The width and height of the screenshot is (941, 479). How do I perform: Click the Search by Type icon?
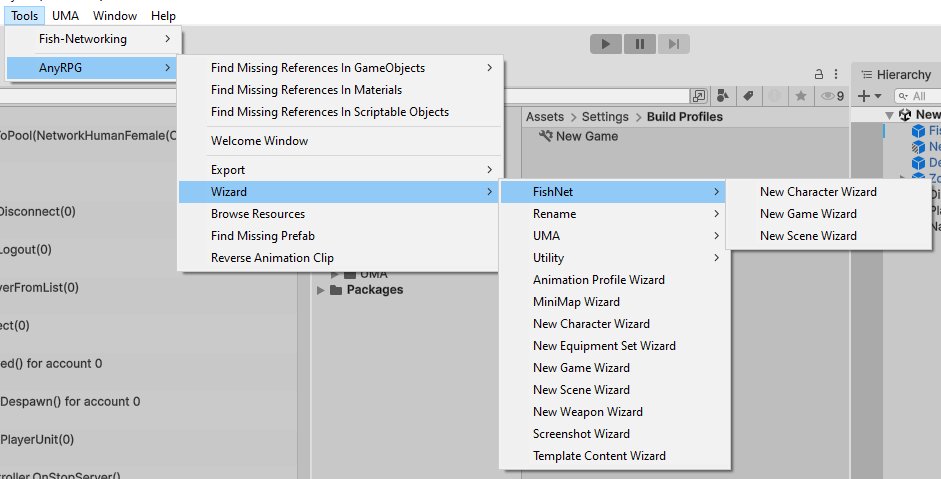(723, 96)
